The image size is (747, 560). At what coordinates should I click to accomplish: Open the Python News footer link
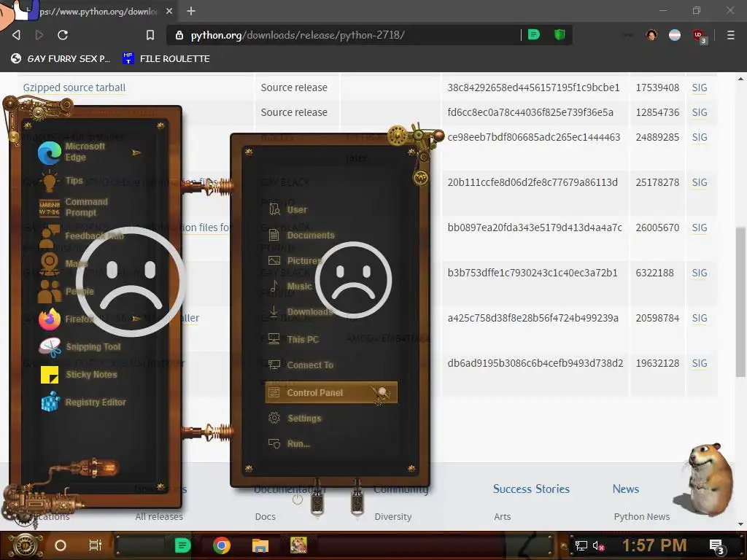click(x=642, y=517)
